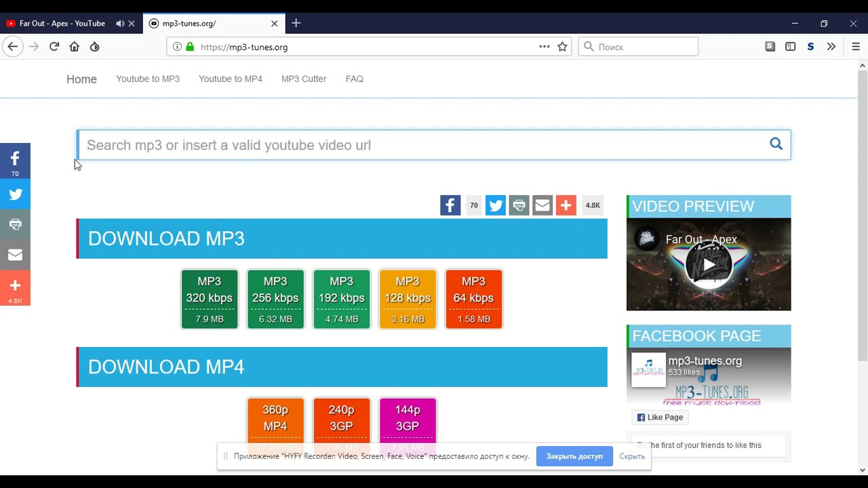Click the site information icon in address bar

177,47
